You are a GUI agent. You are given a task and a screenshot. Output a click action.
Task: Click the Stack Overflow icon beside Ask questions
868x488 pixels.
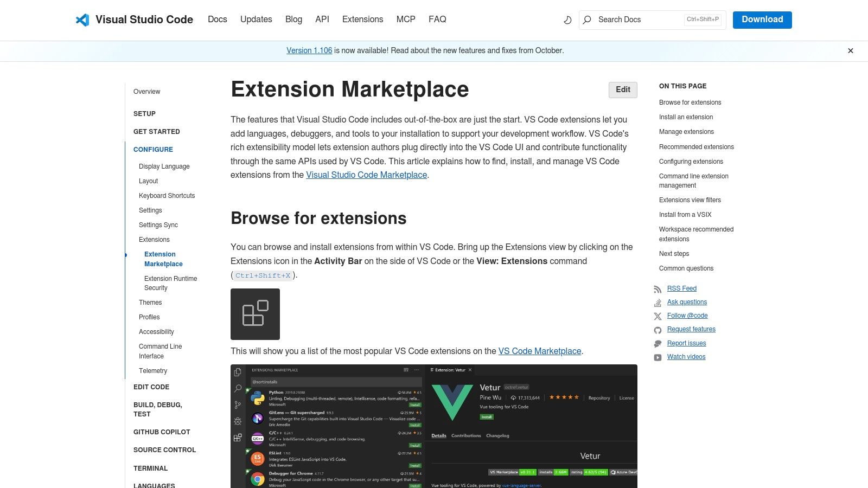click(x=658, y=302)
